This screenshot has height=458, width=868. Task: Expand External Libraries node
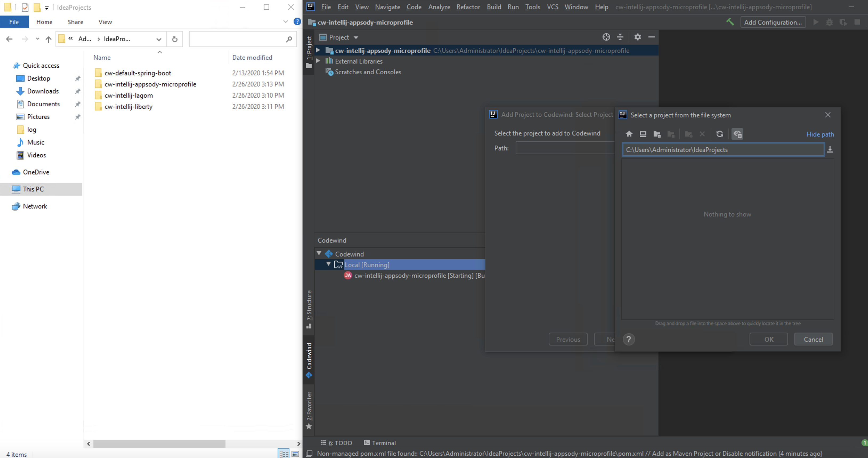[x=318, y=61]
